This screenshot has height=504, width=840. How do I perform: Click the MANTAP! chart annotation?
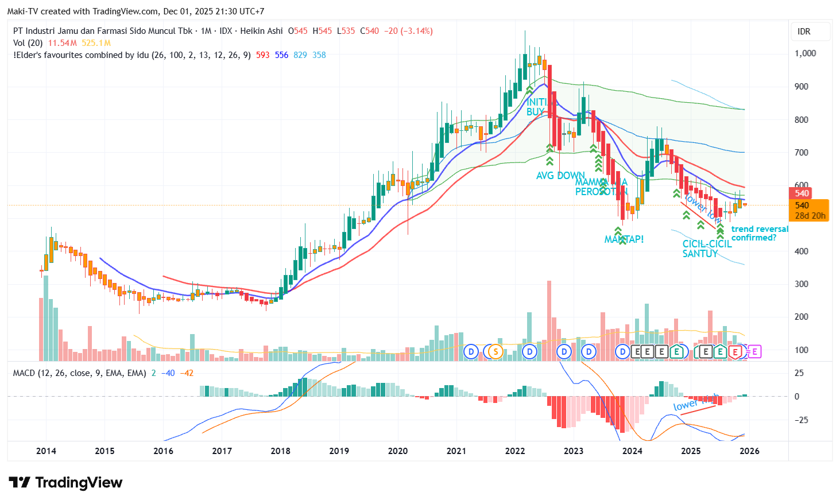click(x=624, y=239)
